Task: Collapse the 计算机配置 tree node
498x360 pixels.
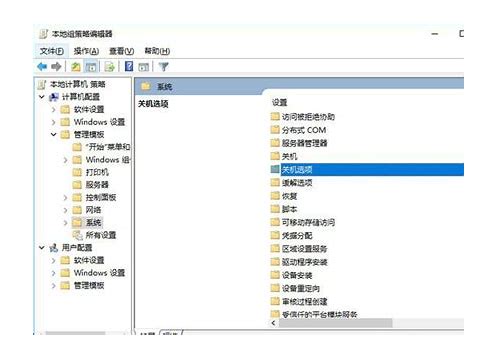Action: click(x=42, y=97)
